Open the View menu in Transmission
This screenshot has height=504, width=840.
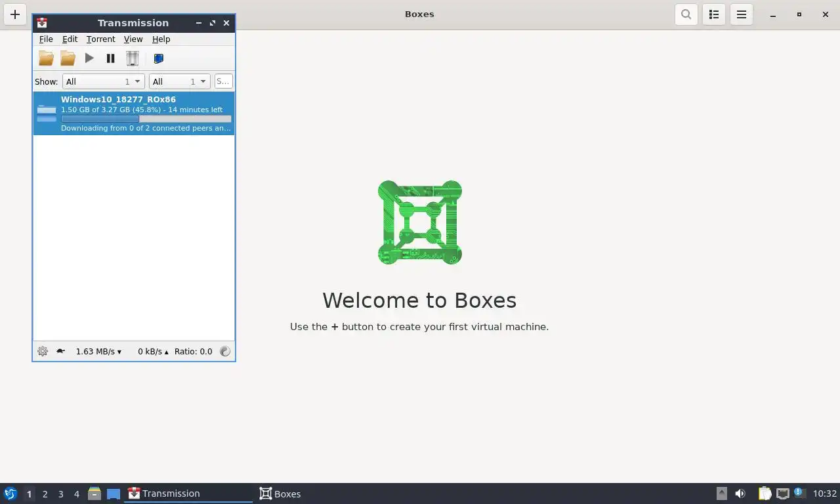point(133,39)
